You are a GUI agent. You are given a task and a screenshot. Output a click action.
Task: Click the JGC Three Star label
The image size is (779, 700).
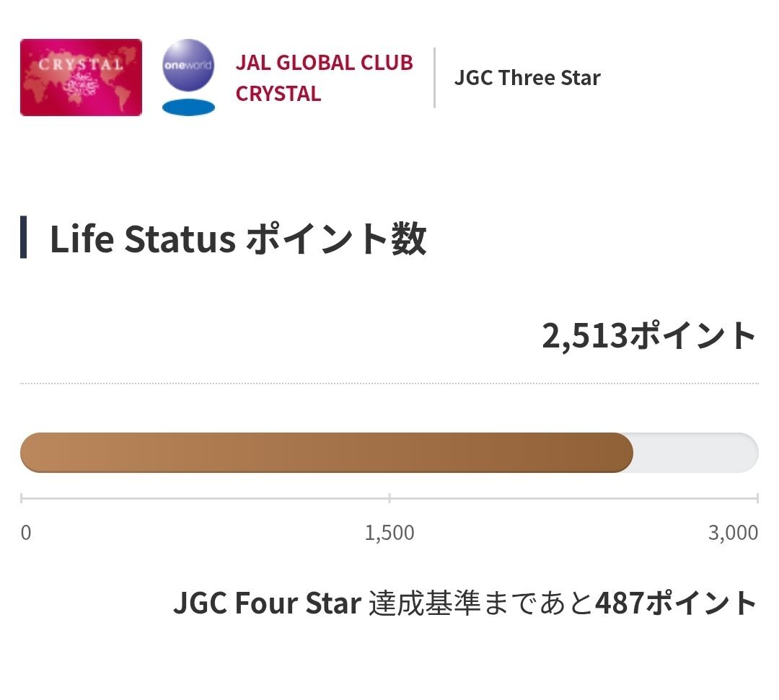[527, 78]
